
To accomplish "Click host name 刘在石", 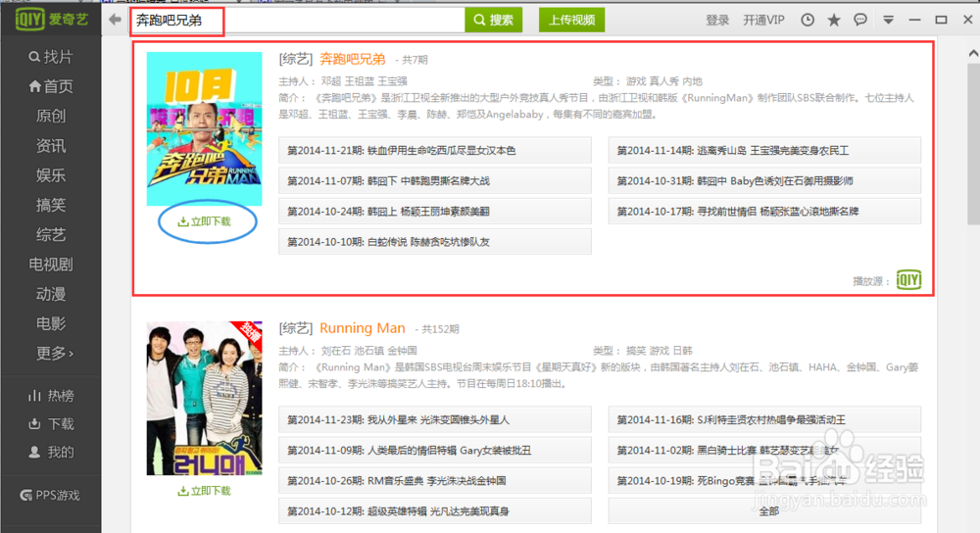I will (x=335, y=351).
